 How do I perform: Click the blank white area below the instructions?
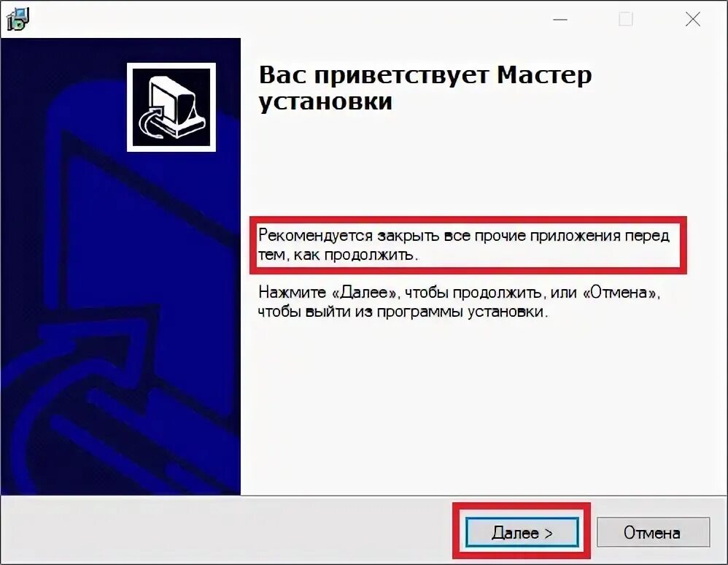pyautogui.click(x=483, y=404)
